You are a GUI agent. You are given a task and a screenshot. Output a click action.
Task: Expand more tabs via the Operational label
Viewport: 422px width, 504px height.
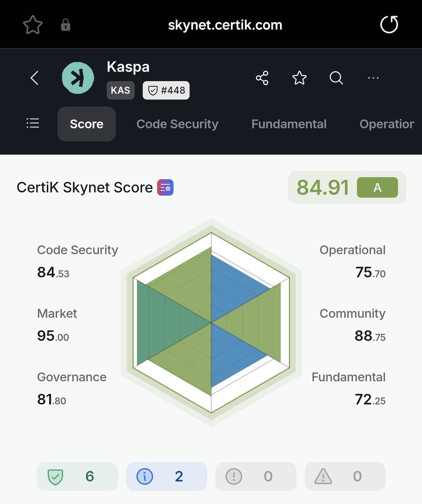(385, 124)
